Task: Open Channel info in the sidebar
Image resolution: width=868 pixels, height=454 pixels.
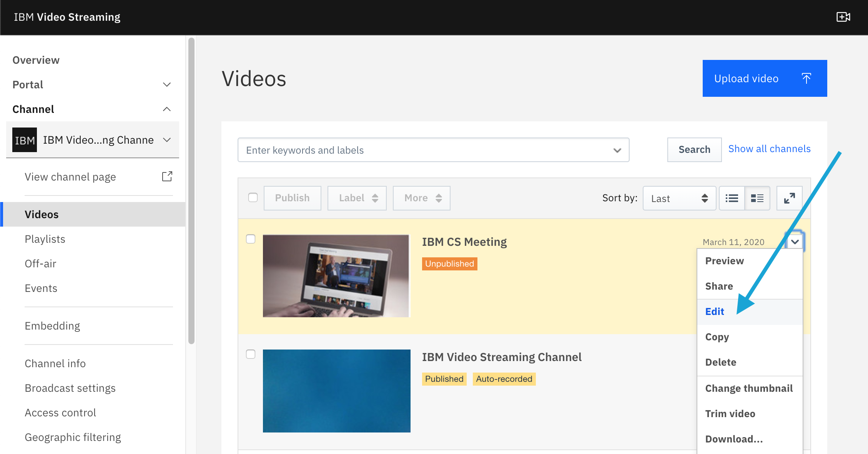Action: [55, 363]
